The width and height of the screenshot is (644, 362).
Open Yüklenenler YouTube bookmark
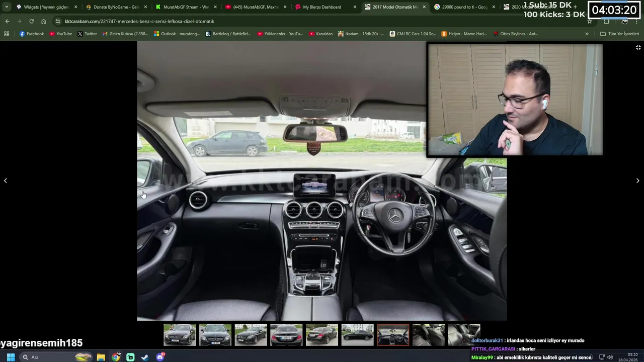(280, 34)
